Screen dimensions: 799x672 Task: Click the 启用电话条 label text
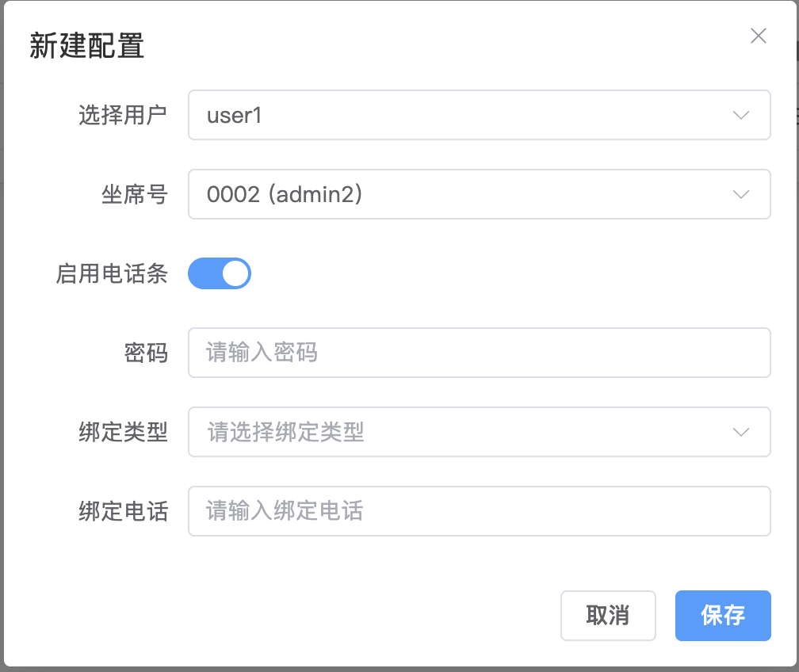tap(112, 274)
